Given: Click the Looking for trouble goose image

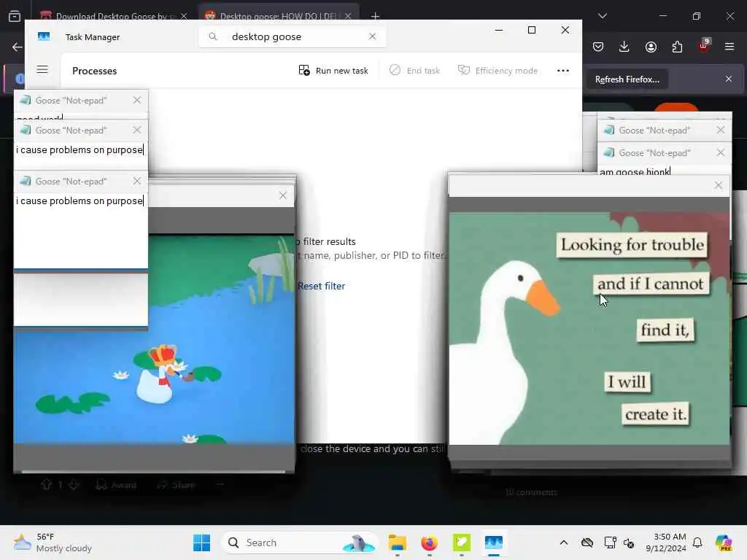Looking at the screenshot, I should click(589, 329).
